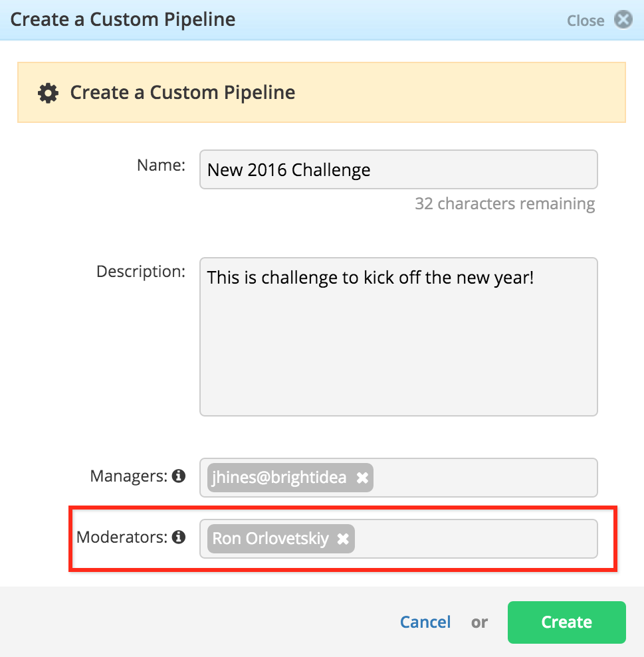The image size is (644, 657).
Task: Click the Close text in dialog header
Action: (586, 21)
